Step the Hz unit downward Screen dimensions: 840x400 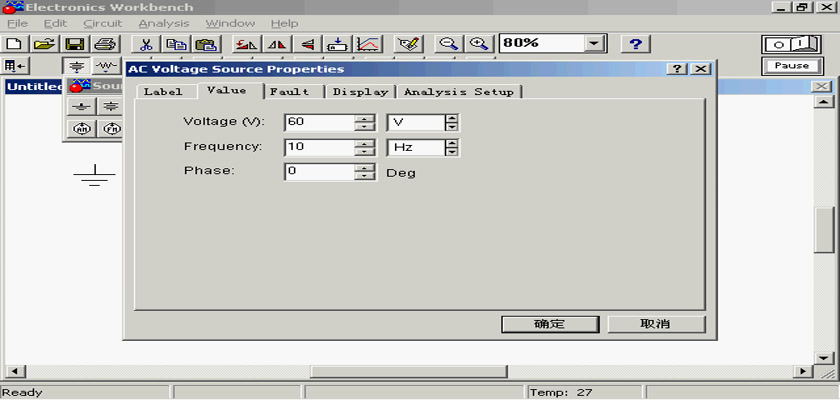point(452,152)
